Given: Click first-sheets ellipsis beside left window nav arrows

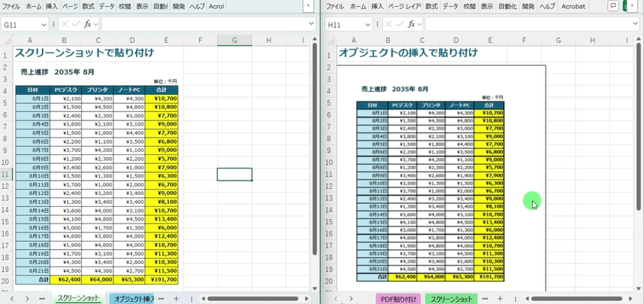Looking at the screenshot, I should tap(42, 299).
